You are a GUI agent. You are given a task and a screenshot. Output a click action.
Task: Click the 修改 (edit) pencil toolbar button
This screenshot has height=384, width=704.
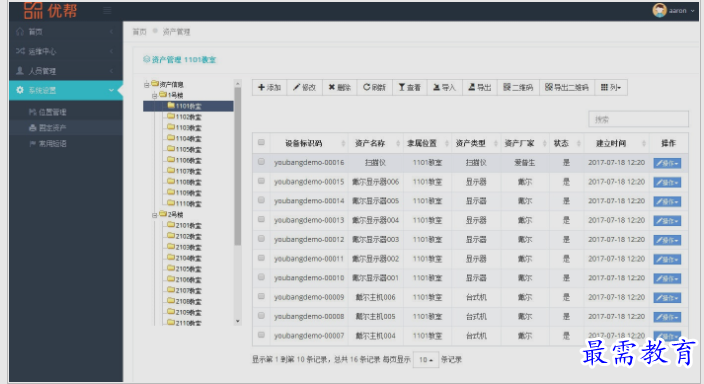click(x=304, y=88)
